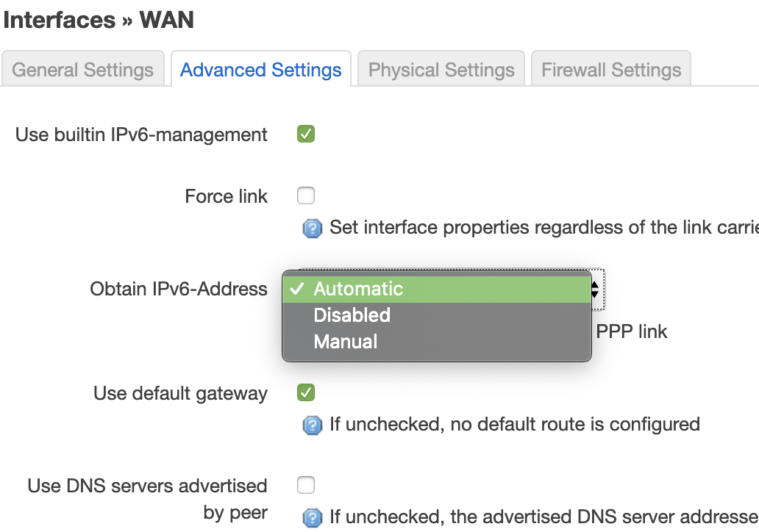The width and height of the screenshot is (759, 532).
Task: Enable the Force link checkbox
Action: [306, 195]
